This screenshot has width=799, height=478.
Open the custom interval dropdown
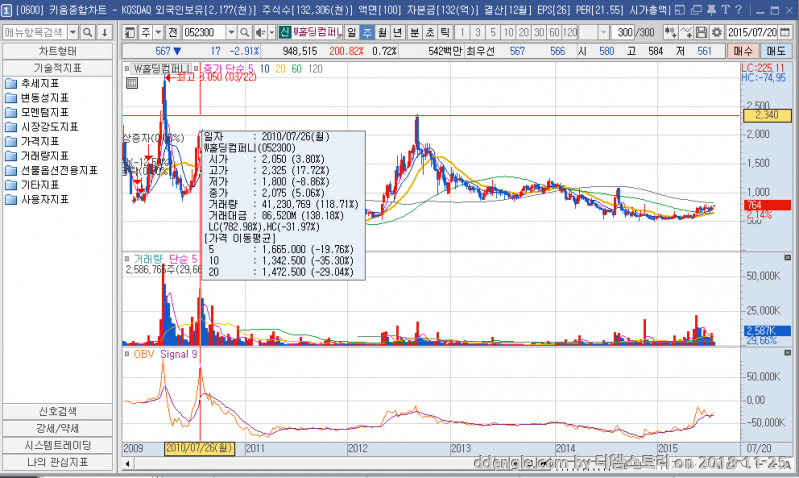point(603,33)
